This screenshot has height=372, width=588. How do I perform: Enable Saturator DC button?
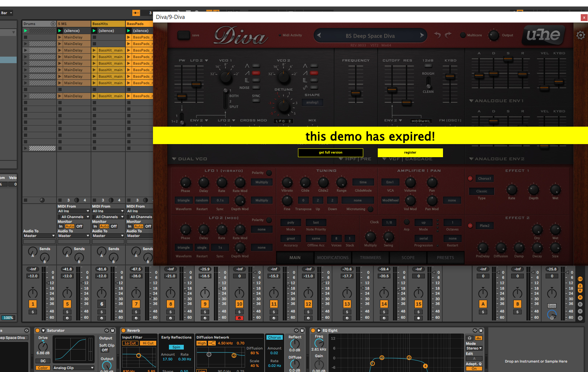(x=43, y=361)
